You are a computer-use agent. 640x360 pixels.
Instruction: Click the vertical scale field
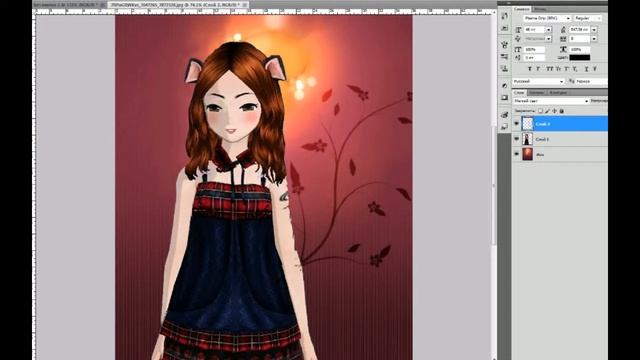point(535,49)
